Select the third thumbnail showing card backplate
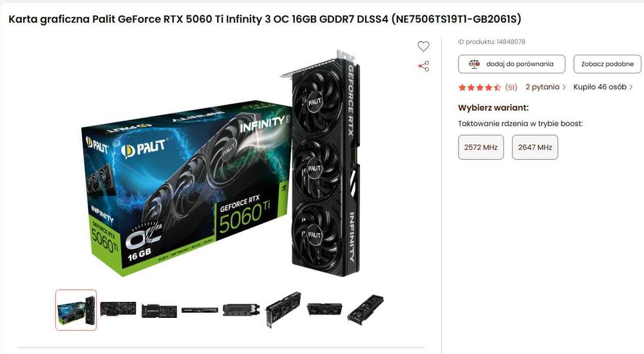This screenshot has width=644, height=354. pos(159,310)
